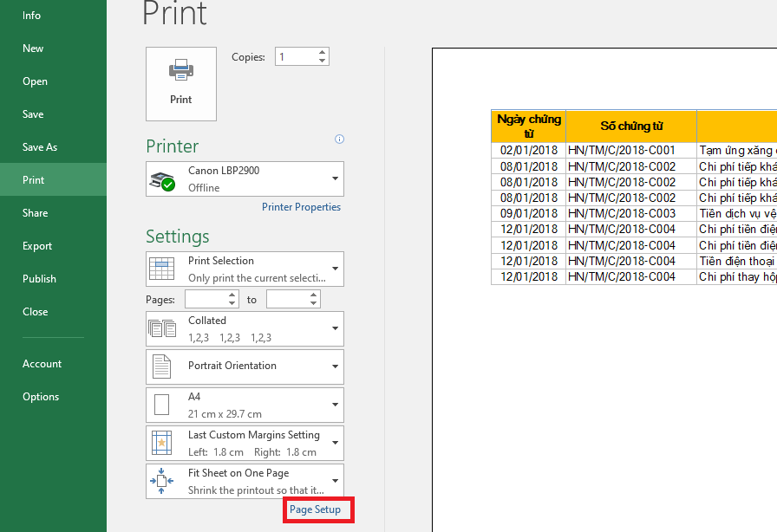
Task: Click the Collated pages icon
Action: pyautogui.click(x=162, y=328)
